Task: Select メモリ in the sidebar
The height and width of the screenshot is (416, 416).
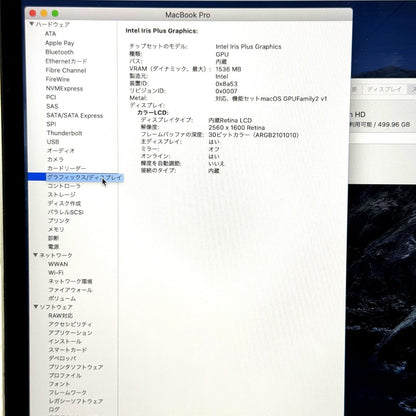Action: point(56,229)
